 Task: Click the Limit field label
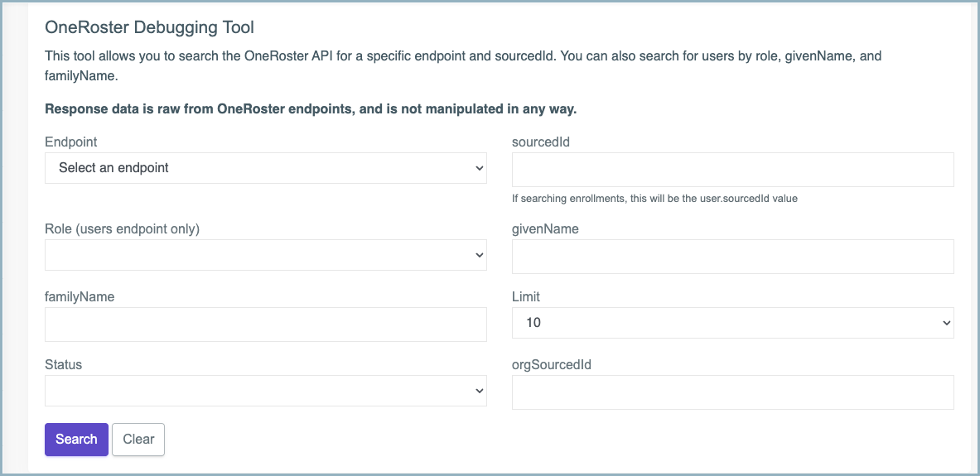click(526, 296)
